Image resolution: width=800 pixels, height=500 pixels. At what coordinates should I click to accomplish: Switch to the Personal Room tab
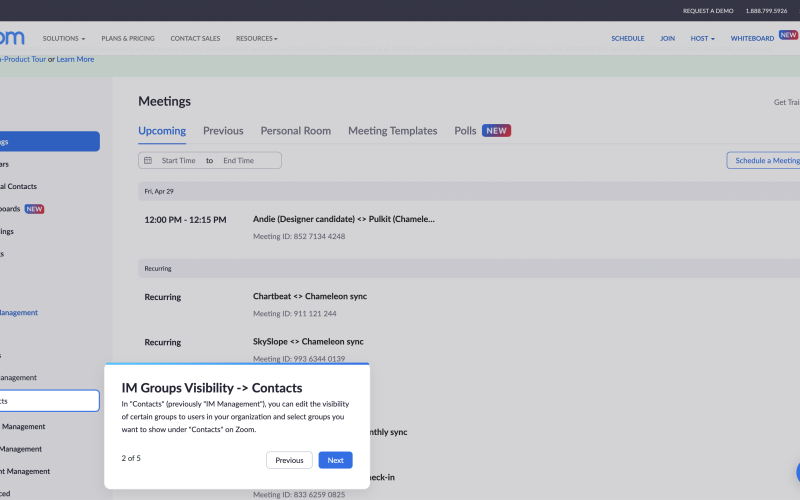coord(295,131)
